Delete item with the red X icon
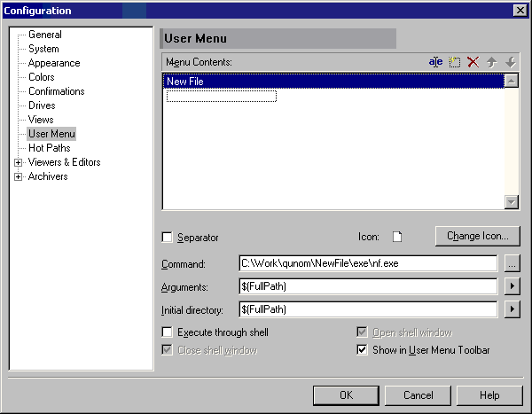Image resolution: width=532 pixels, height=414 pixels. click(473, 62)
